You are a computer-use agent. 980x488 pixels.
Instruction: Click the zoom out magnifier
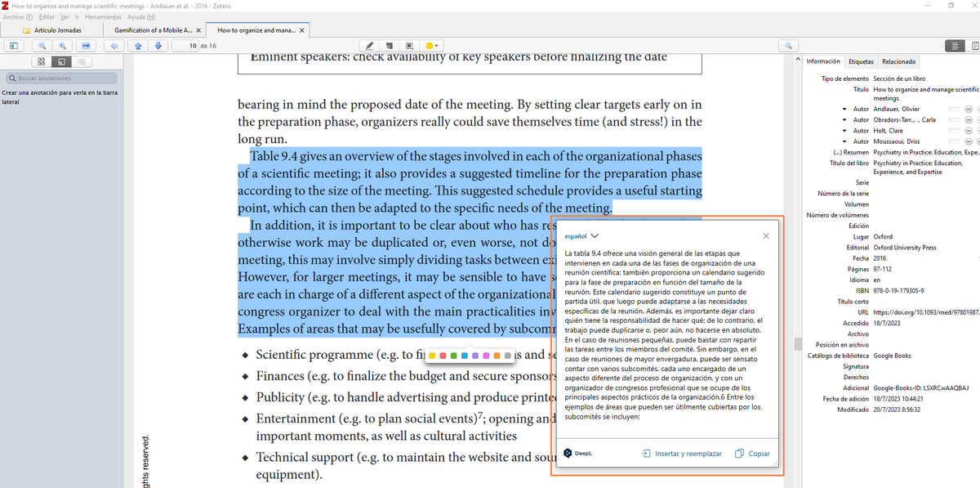pyautogui.click(x=42, y=46)
